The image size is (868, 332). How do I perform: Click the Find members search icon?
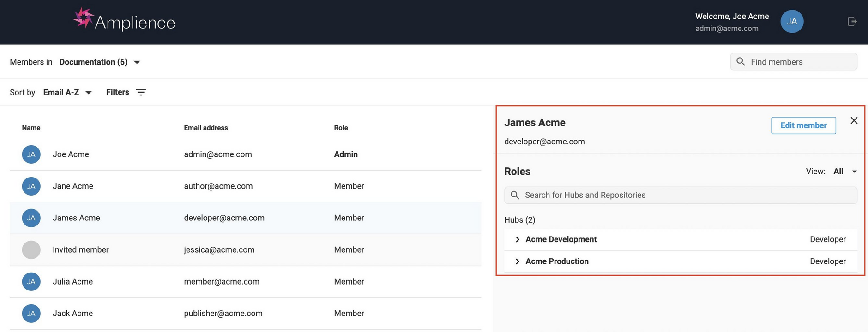741,62
